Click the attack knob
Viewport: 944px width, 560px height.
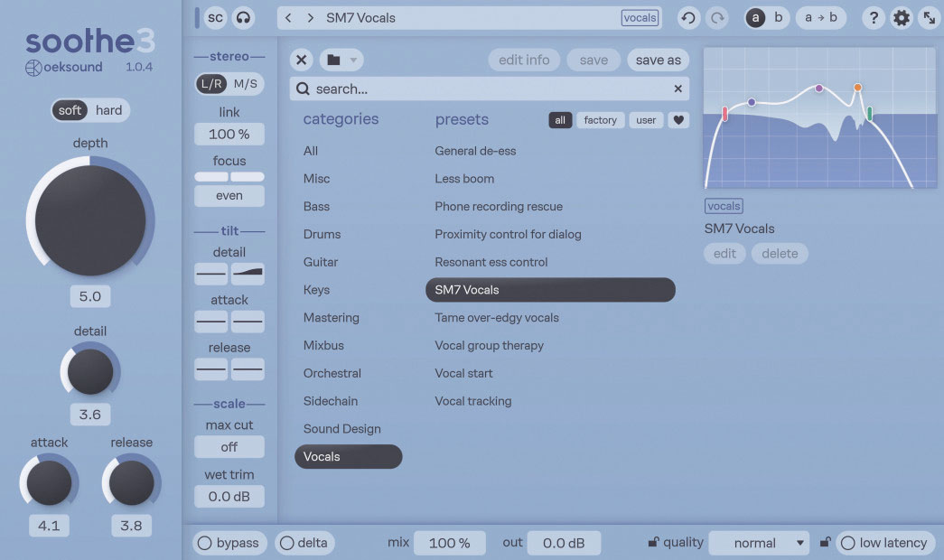50,483
